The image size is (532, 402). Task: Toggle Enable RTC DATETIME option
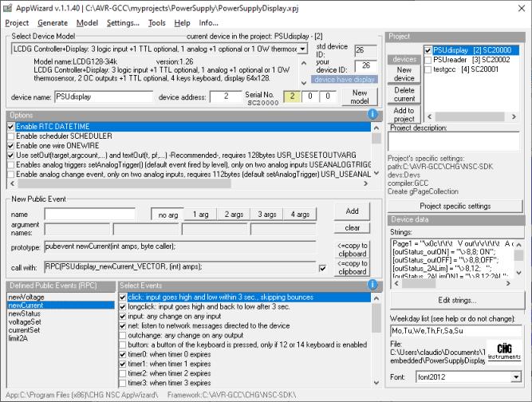pos(11,127)
